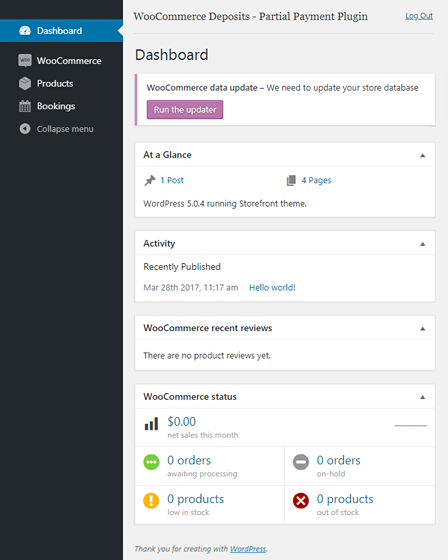Image resolution: width=448 pixels, height=560 pixels.
Task: Click the red out of stock icon
Action: click(301, 500)
